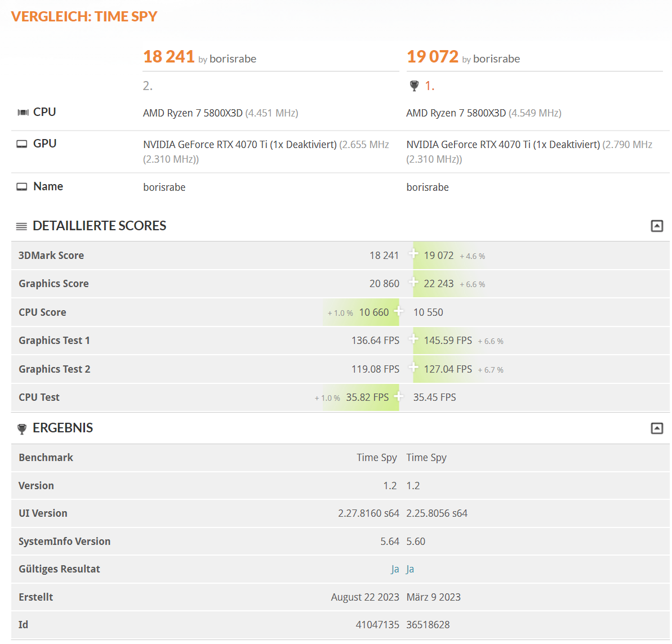Viewport: 672px width, 644px height.
Task: Open borisrabe profile beside 19 072
Action: click(x=496, y=59)
